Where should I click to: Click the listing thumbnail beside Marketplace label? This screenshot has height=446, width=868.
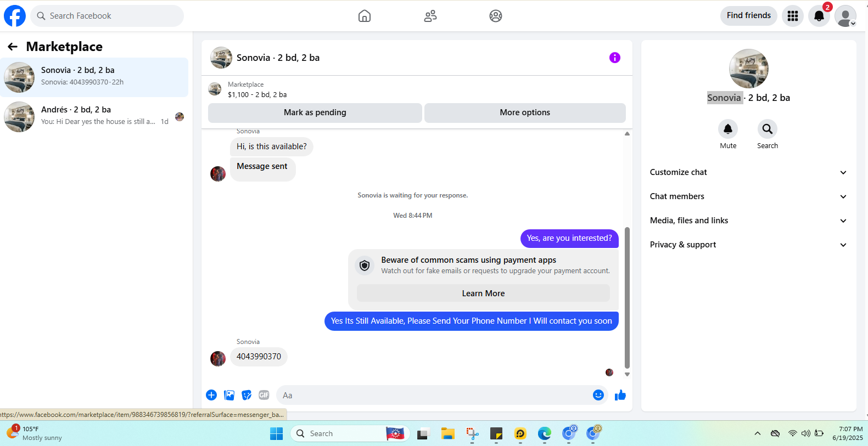[215, 89]
